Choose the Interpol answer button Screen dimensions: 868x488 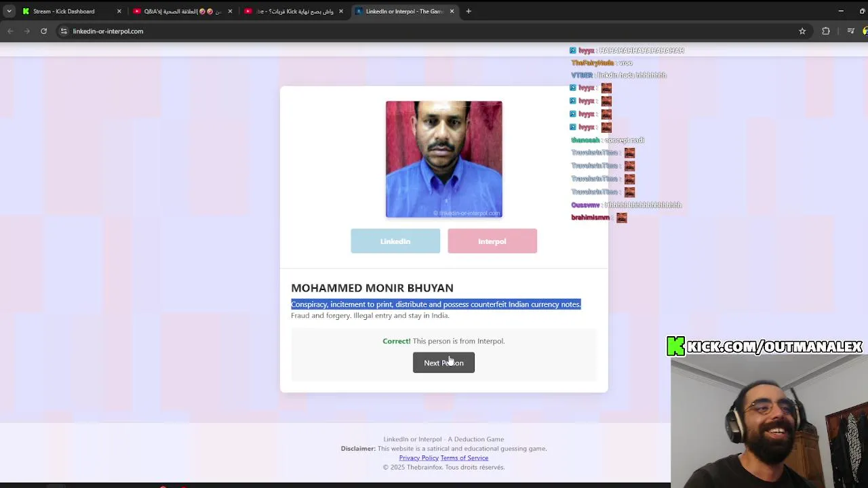pyautogui.click(x=492, y=241)
